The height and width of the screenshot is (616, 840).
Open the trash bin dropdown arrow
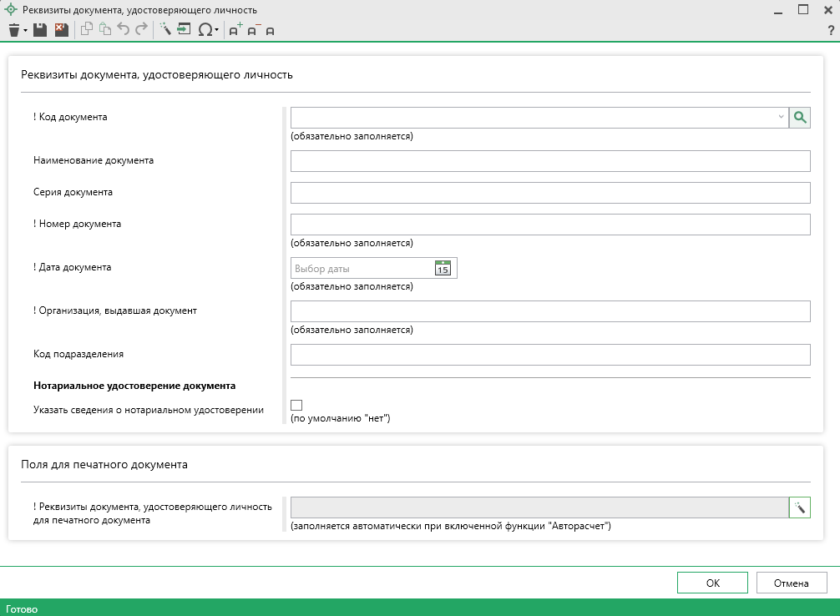(26, 31)
